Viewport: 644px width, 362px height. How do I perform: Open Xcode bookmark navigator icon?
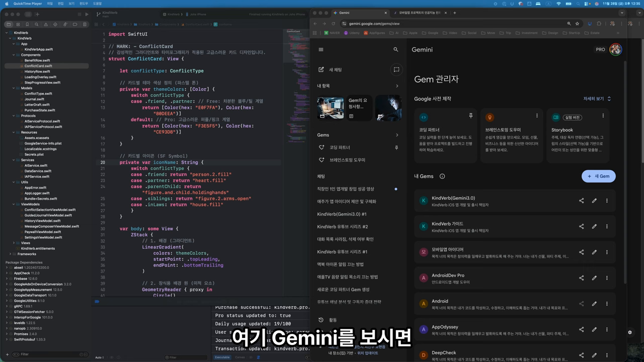point(27,24)
